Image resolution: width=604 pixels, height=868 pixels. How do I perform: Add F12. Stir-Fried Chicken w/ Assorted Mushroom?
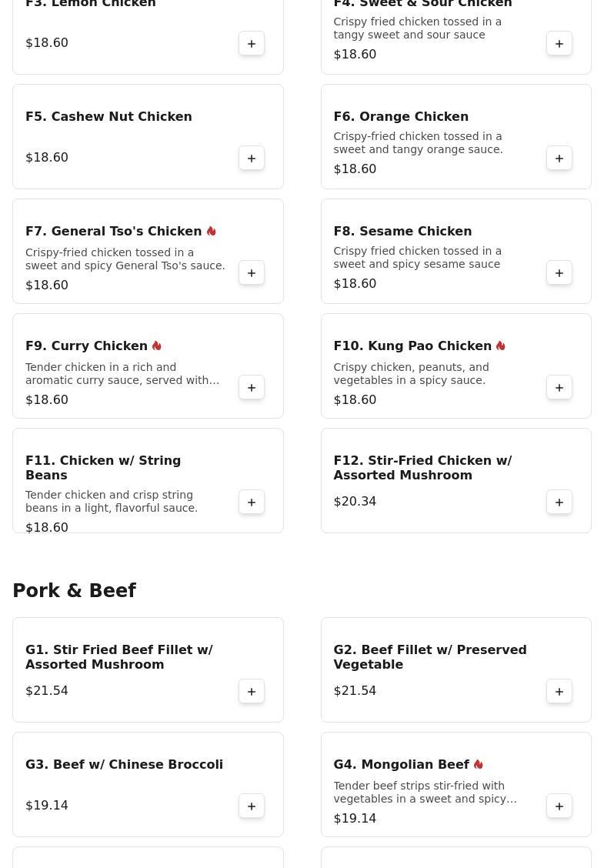559,502
